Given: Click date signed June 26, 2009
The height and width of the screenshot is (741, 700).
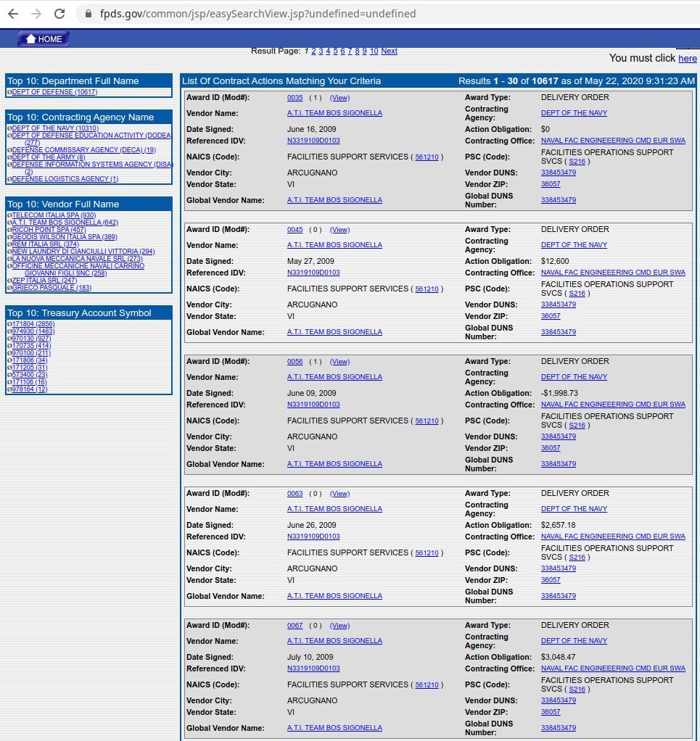Looking at the screenshot, I should point(311,525).
